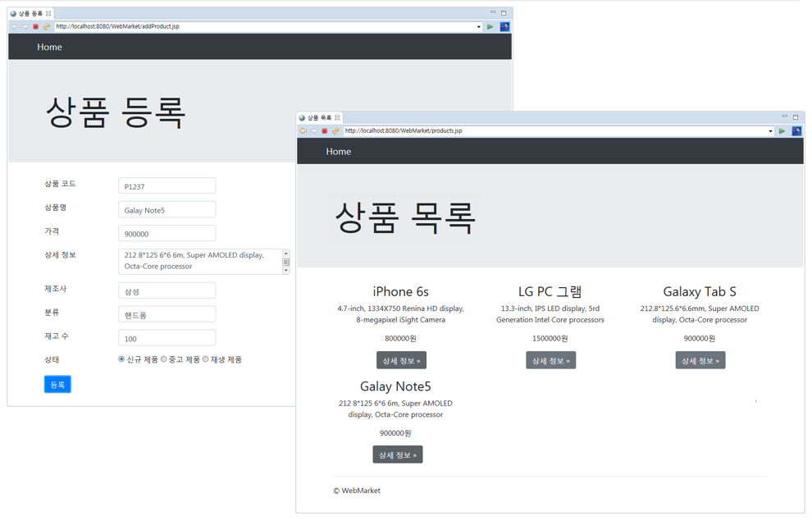Viewport: 812px width, 521px height.
Task: Open URL history dropdown in products.jsp browser
Action: coord(770,131)
